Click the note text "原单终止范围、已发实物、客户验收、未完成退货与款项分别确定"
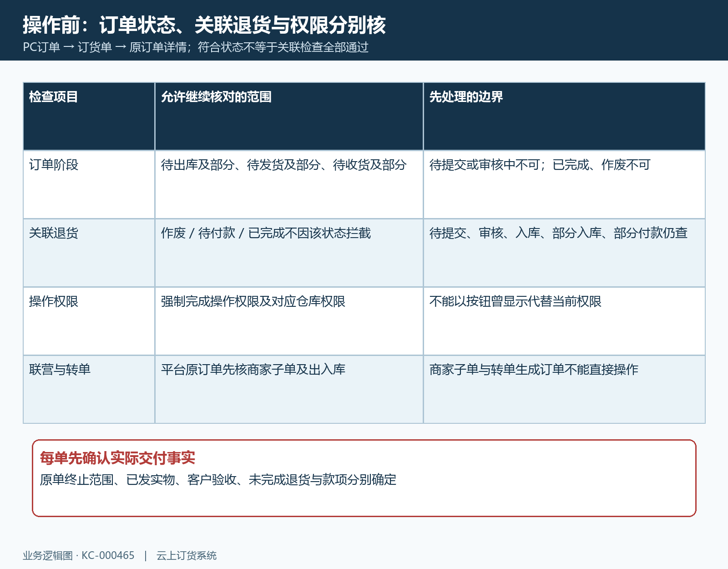 pos(218,480)
